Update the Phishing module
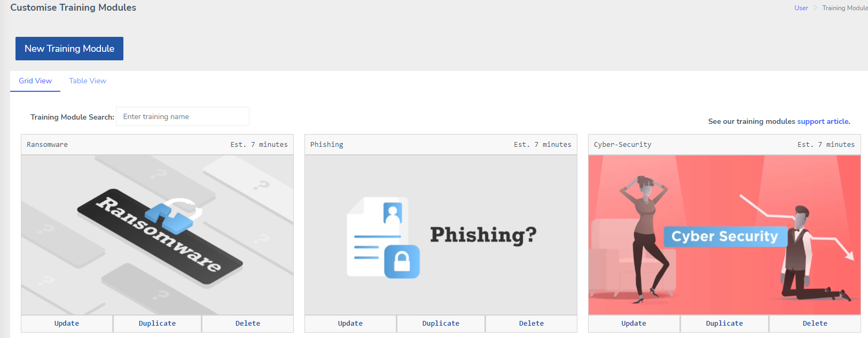Image resolution: width=868 pixels, height=338 pixels. [x=350, y=324]
